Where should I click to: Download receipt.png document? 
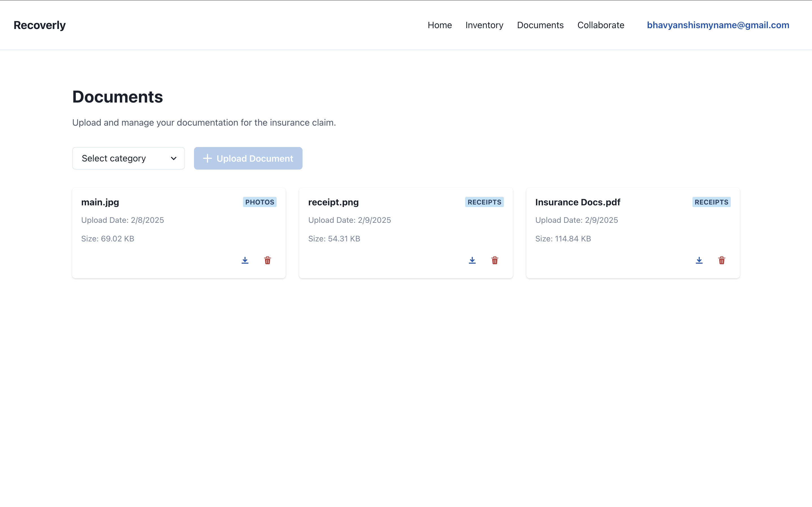(472, 260)
